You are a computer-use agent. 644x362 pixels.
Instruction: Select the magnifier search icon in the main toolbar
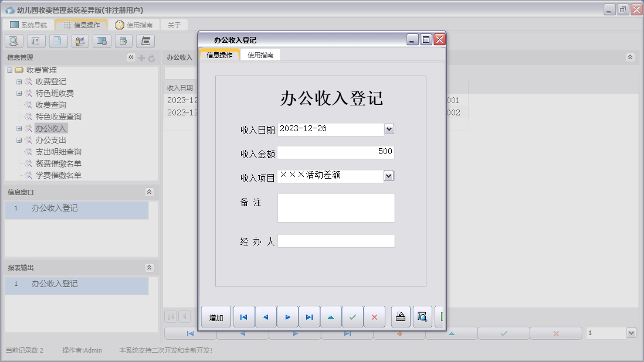tap(13, 41)
